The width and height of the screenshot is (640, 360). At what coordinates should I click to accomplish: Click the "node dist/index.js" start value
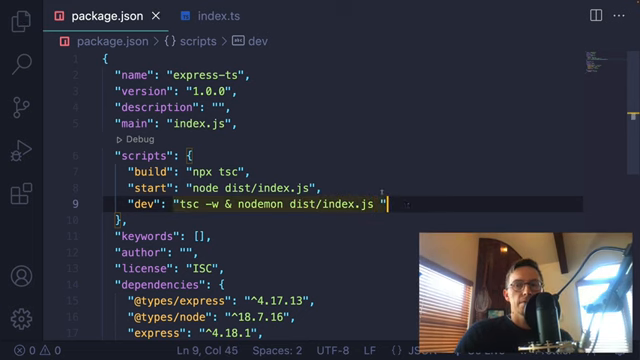point(251,188)
